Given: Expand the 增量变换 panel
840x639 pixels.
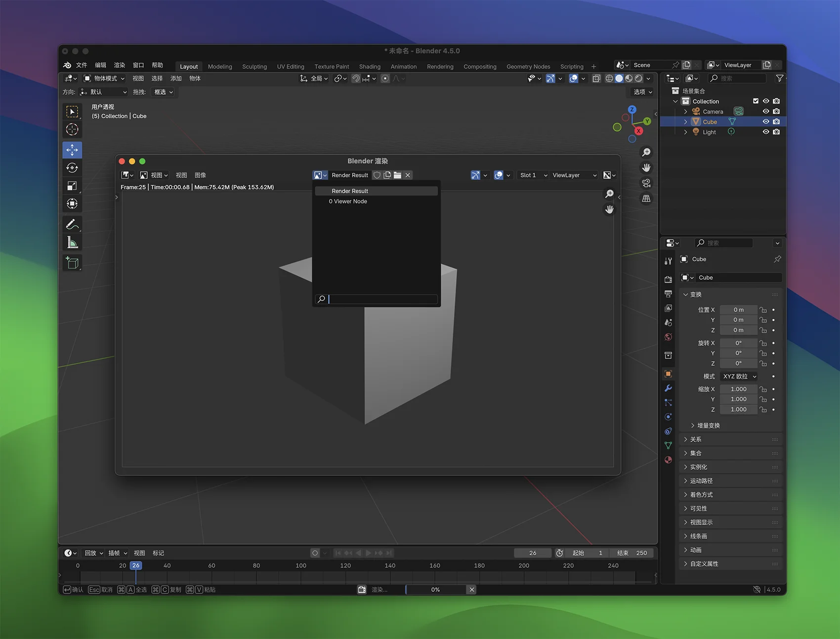Looking at the screenshot, I should (709, 426).
